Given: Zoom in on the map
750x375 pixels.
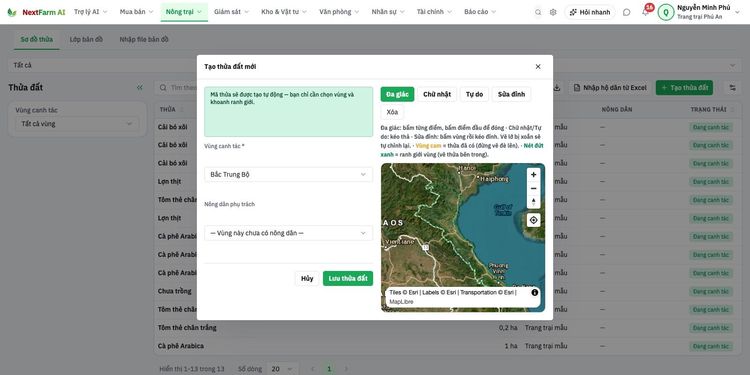Looking at the screenshot, I should click(534, 175).
